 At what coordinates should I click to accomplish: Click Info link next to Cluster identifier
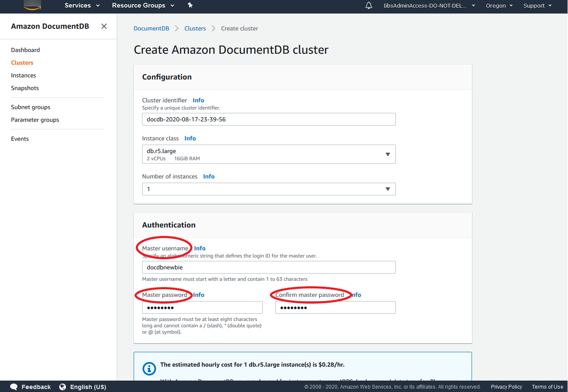tap(198, 100)
